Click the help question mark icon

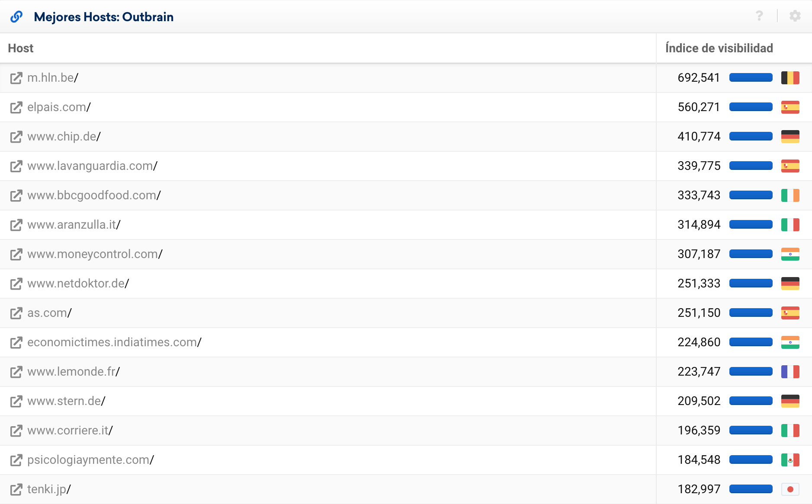tap(759, 16)
